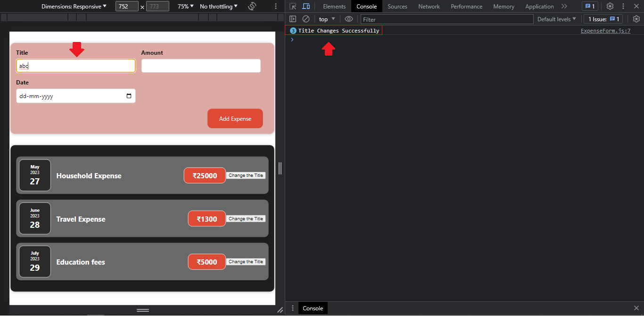
Task: Show the console sidebar icon
Action: pos(293,19)
